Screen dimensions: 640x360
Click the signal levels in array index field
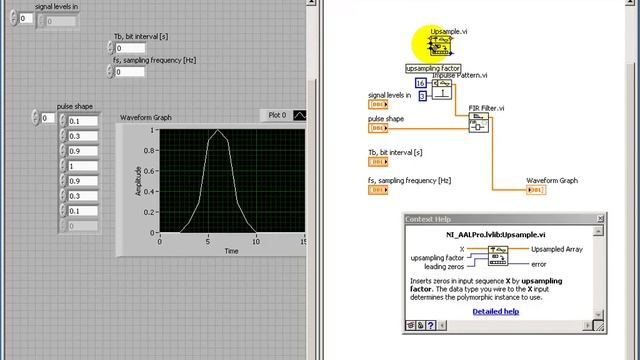coord(26,18)
